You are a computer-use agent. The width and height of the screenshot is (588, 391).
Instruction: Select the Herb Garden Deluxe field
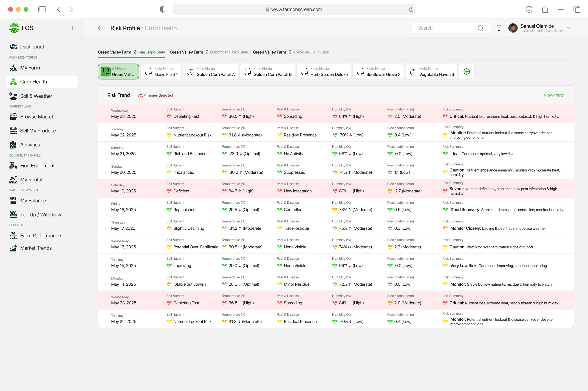(x=323, y=72)
